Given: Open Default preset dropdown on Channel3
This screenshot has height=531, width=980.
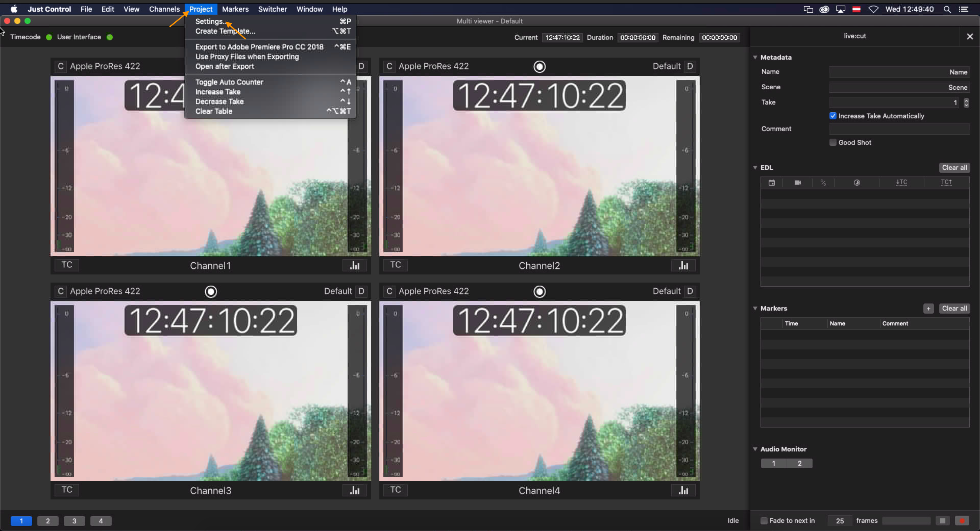Looking at the screenshot, I should point(338,291).
